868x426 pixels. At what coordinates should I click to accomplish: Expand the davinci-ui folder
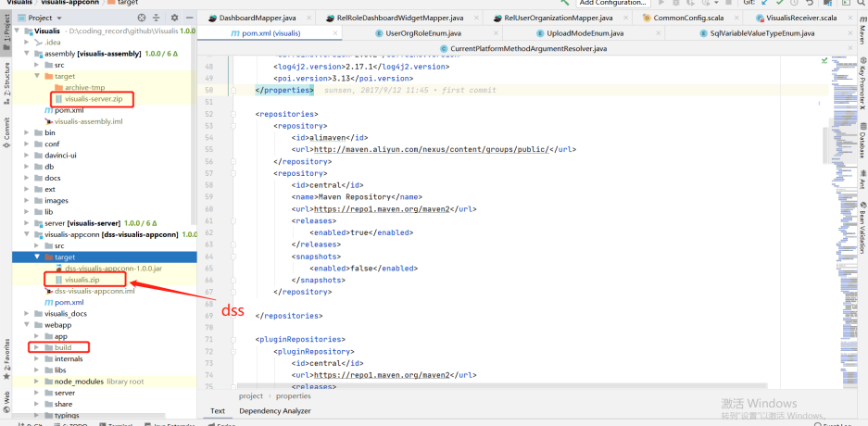pyautogui.click(x=26, y=155)
